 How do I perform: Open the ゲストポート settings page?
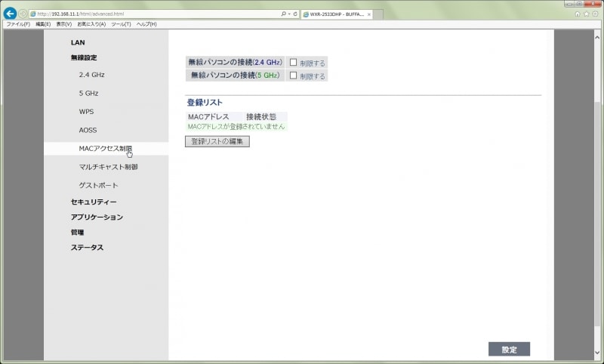pos(98,185)
